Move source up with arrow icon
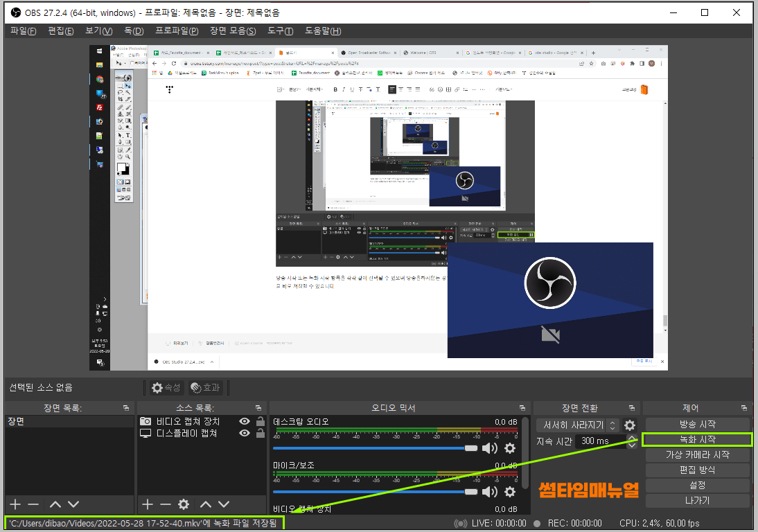 206,504
